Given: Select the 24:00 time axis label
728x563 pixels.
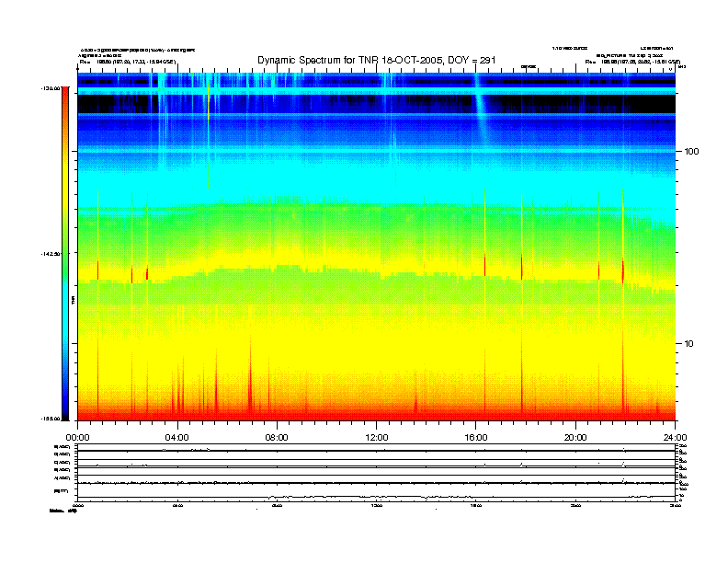Looking at the screenshot, I should 675,438.
